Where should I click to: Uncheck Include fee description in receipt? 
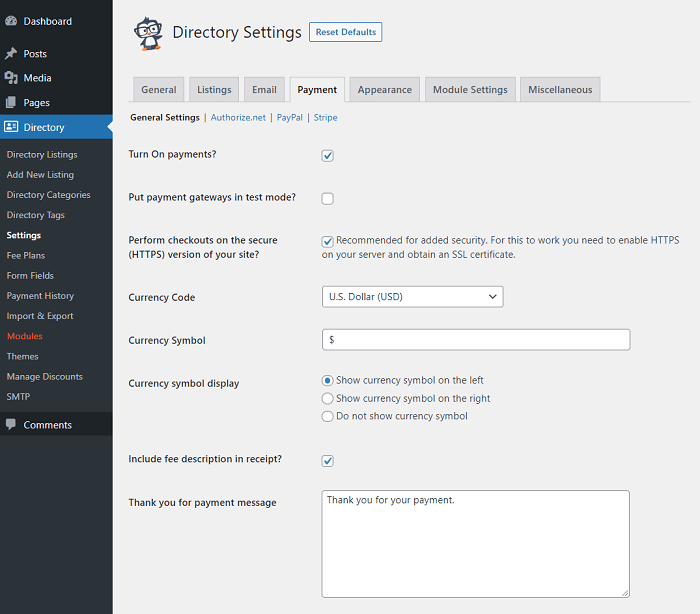[x=327, y=460]
